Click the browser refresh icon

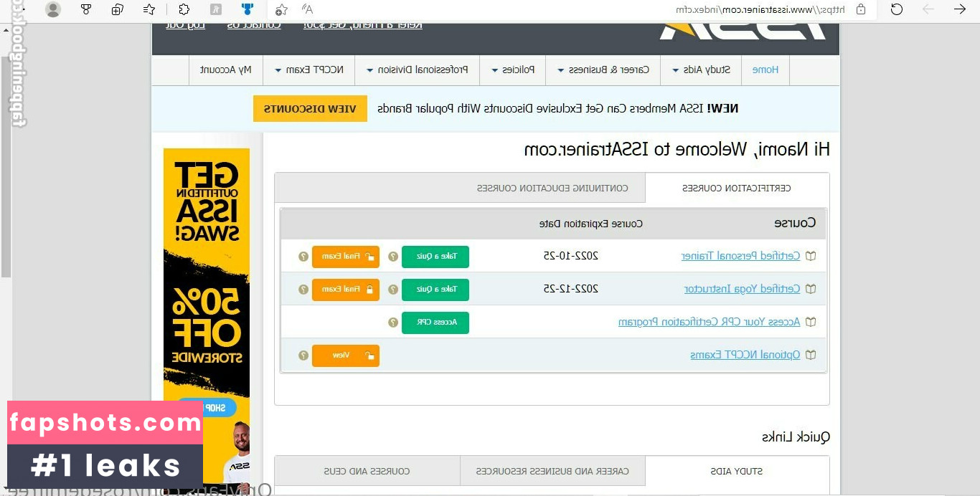(x=896, y=9)
